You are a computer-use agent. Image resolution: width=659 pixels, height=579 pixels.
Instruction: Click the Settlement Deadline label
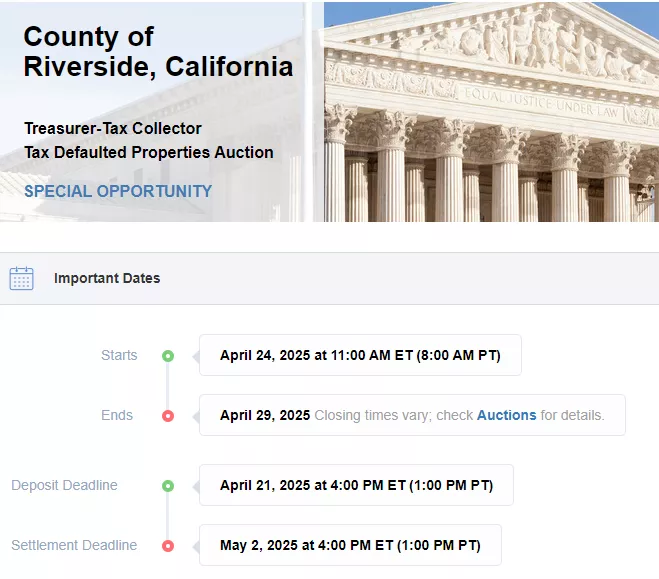click(74, 545)
